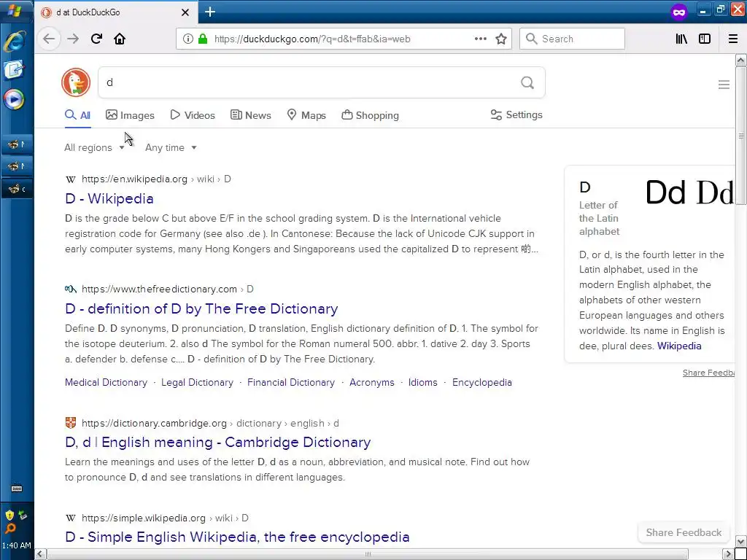747x560 pixels.
Task: Click the browser Forward arrow button
Action: 73,39
